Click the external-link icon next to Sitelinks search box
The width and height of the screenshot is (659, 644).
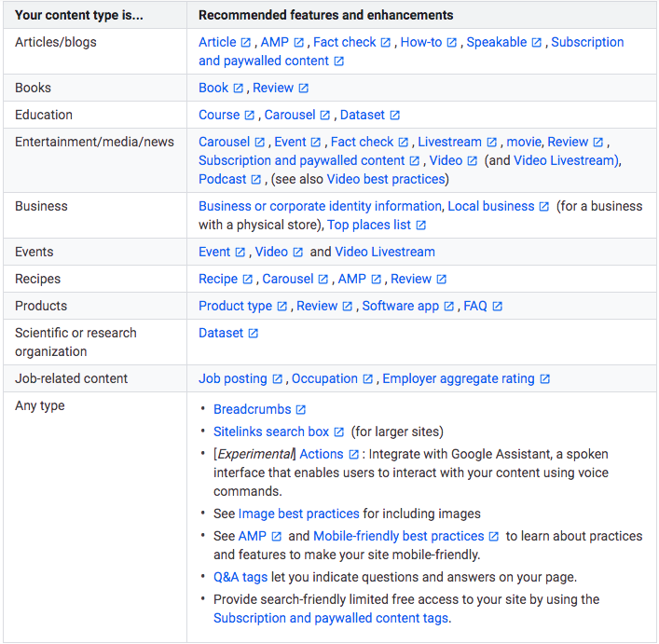click(x=339, y=432)
